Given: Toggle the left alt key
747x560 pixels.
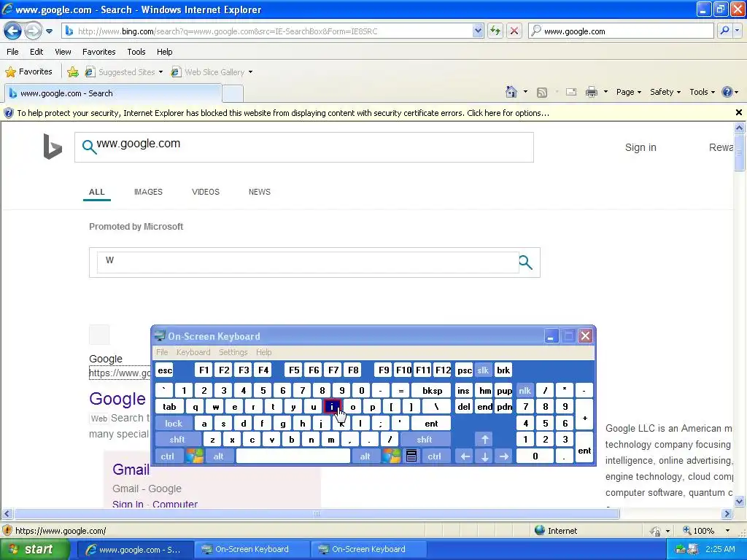Looking at the screenshot, I should [x=218, y=456].
